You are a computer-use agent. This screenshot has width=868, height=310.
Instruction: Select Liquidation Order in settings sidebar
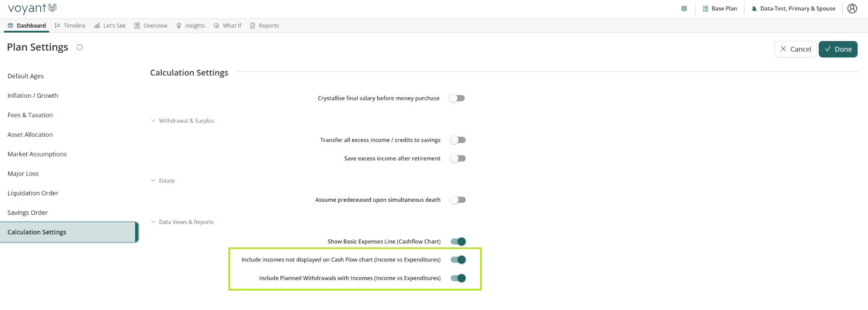[x=33, y=193]
